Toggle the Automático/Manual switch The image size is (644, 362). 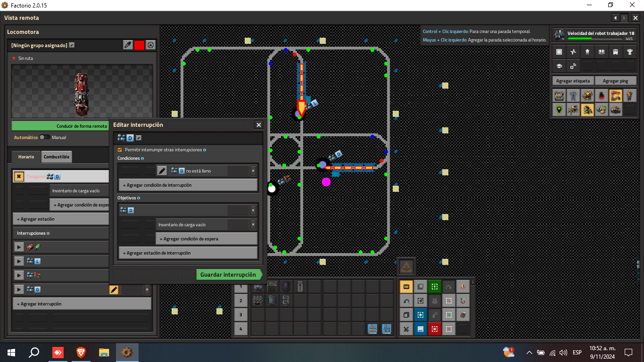pos(45,137)
